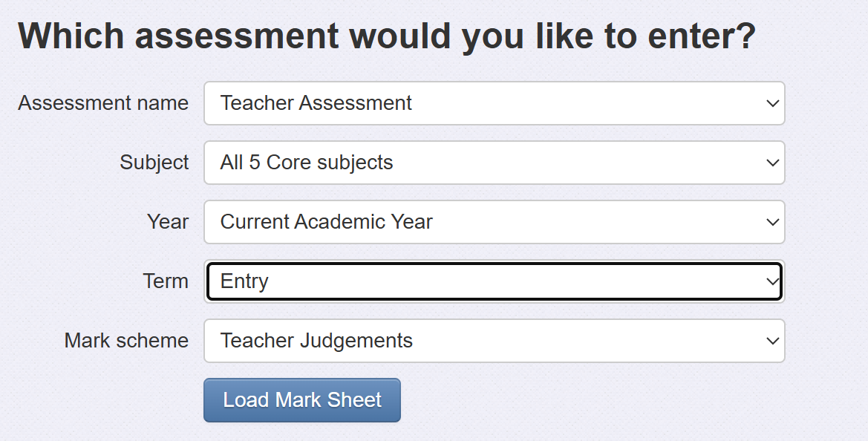The width and height of the screenshot is (868, 441).
Task: Expand the Year dropdown
Action: click(x=494, y=222)
